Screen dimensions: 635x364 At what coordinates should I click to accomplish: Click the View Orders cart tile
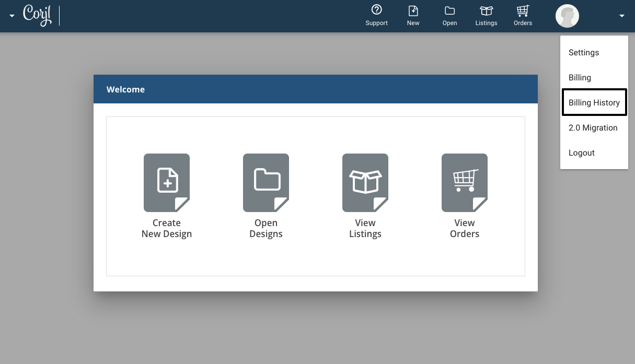pos(465,196)
